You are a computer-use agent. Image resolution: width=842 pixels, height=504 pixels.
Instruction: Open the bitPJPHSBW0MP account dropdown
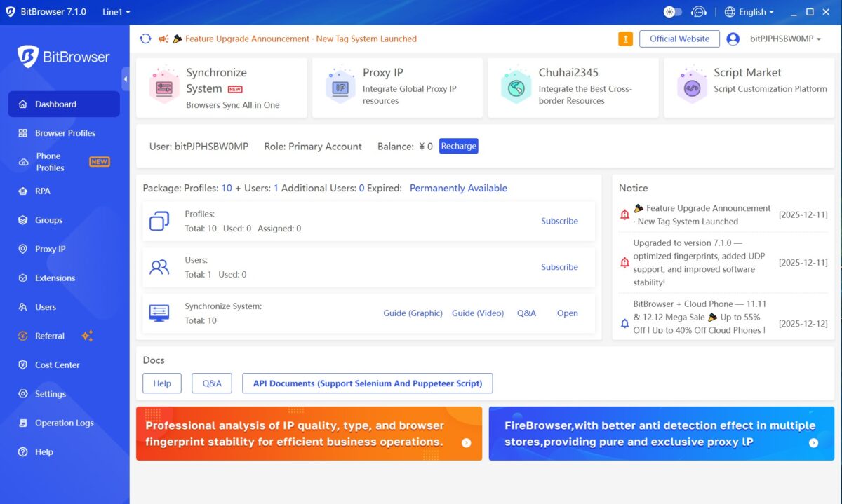[785, 39]
